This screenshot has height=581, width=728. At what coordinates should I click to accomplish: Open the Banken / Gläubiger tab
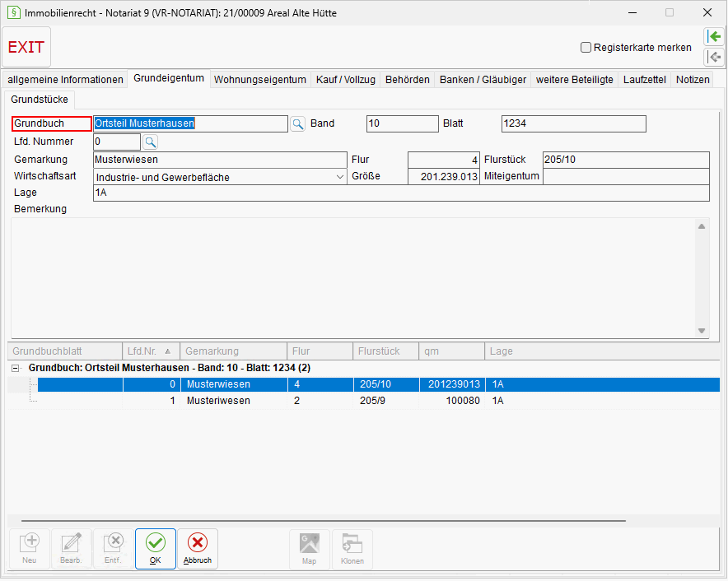pyautogui.click(x=483, y=80)
